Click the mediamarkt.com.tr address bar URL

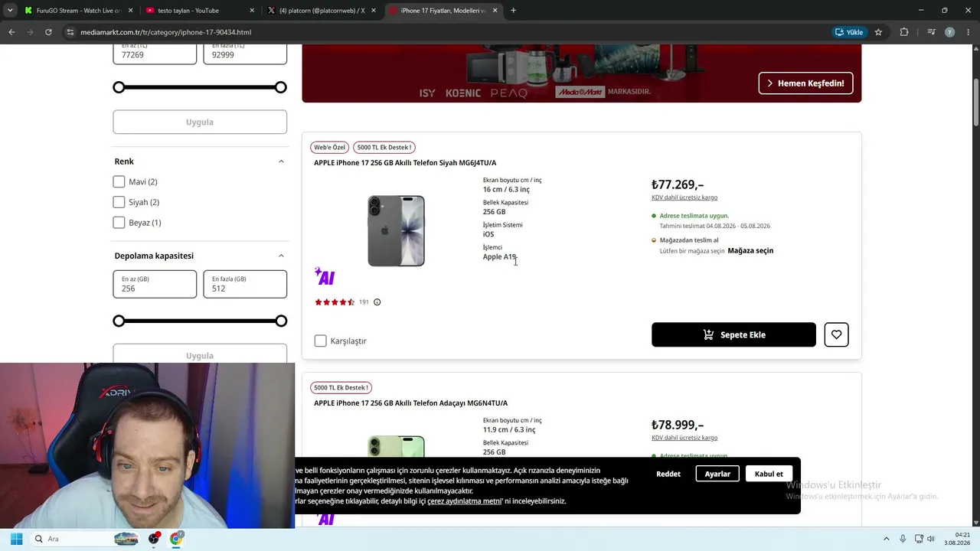165,32
